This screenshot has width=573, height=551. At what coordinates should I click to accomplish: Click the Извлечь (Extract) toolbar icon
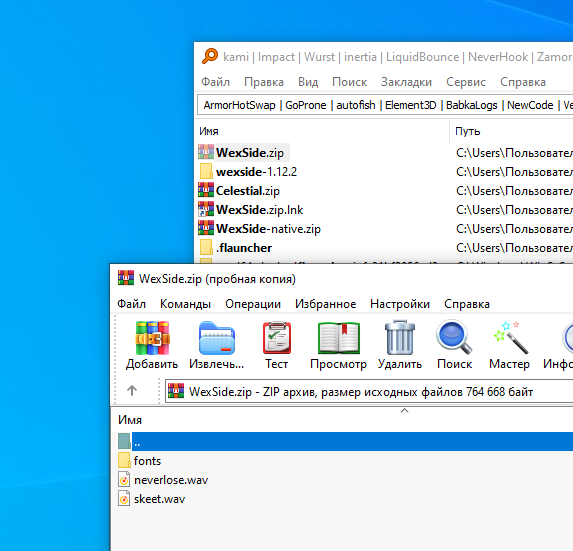pos(217,338)
